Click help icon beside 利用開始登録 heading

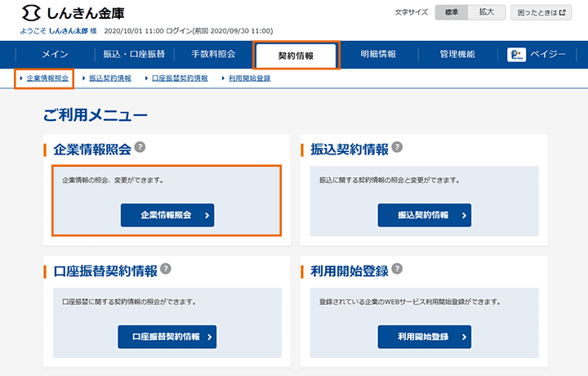click(397, 269)
